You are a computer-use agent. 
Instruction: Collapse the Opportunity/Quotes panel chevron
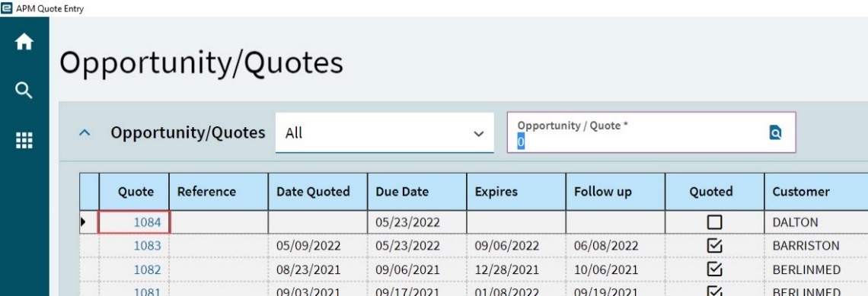[85, 133]
